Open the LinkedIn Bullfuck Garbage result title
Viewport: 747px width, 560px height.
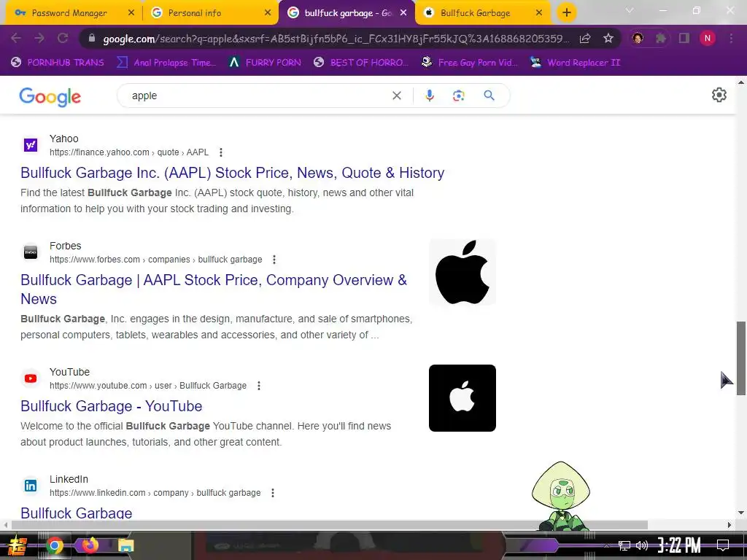click(x=76, y=513)
